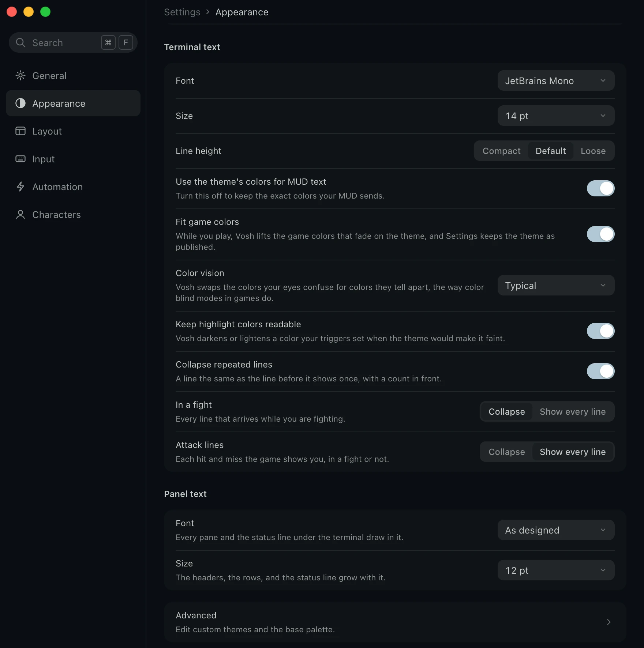Click the Terminal text section heading
The image size is (644, 648).
point(192,47)
